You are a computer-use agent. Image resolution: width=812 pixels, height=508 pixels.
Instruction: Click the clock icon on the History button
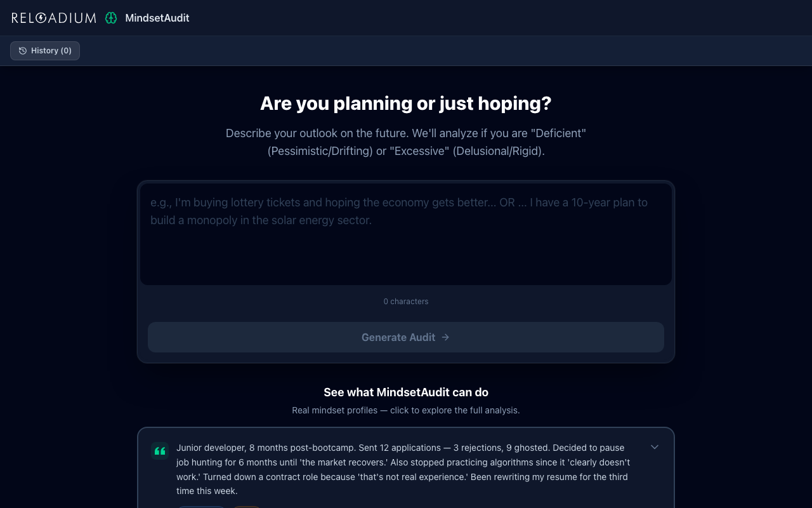(23, 51)
